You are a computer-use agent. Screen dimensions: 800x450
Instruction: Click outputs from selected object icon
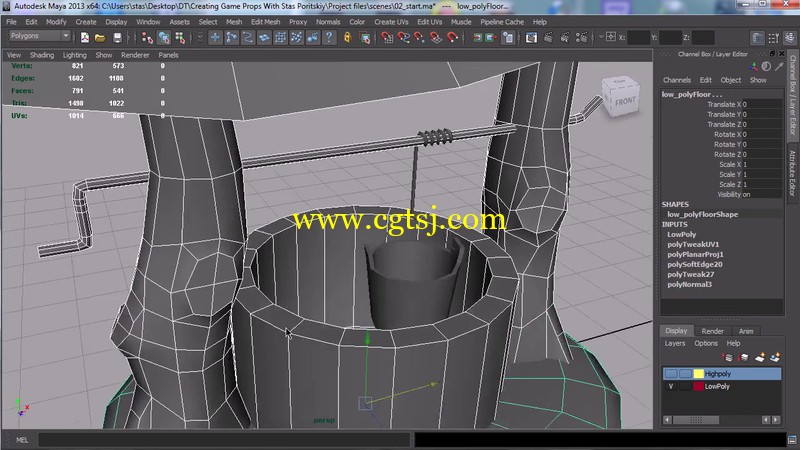pos(492,38)
